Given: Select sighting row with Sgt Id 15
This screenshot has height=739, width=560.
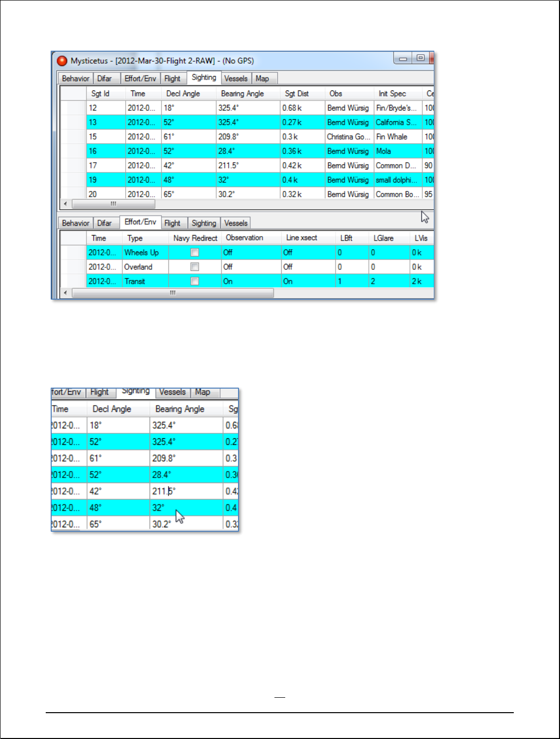Looking at the screenshot, I should (x=247, y=137).
